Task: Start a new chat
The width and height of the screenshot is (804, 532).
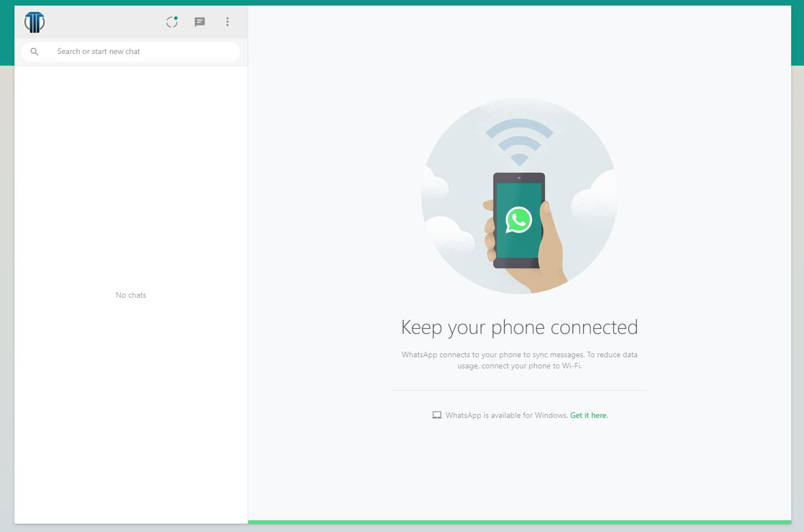Action: point(200,22)
